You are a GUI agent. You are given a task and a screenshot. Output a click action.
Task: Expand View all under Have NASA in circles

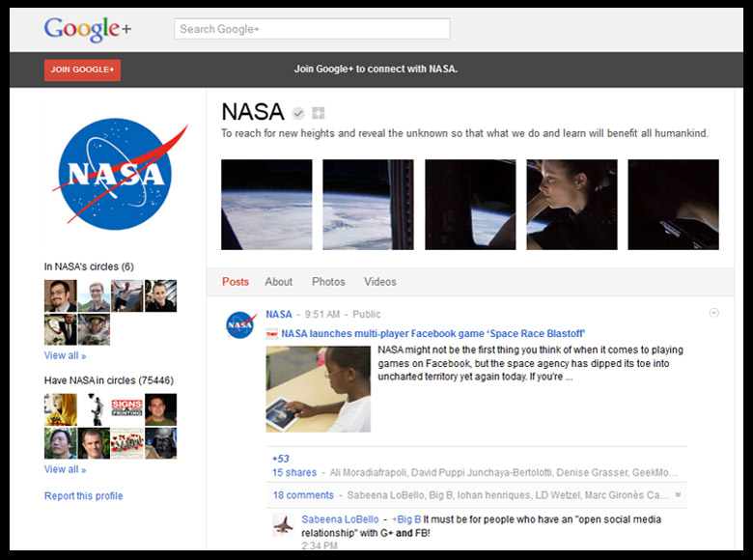pyautogui.click(x=65, y=469)
